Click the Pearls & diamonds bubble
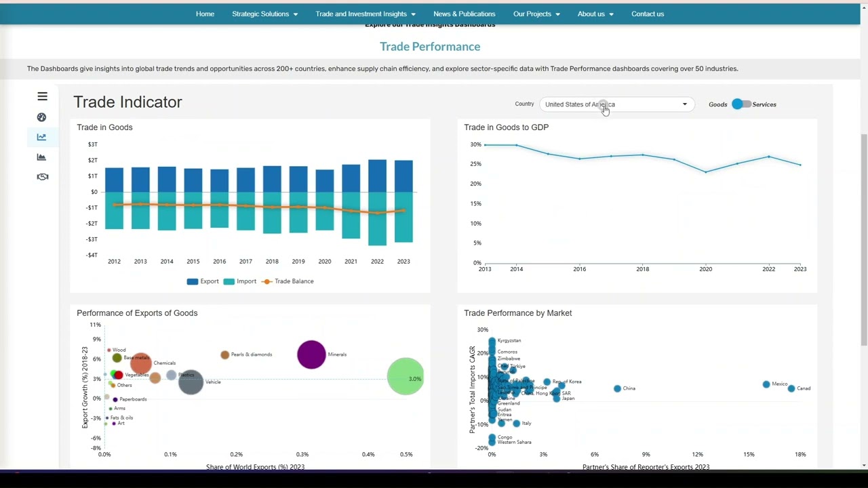This screenshot has height=488, width=868. pos(224,354)
